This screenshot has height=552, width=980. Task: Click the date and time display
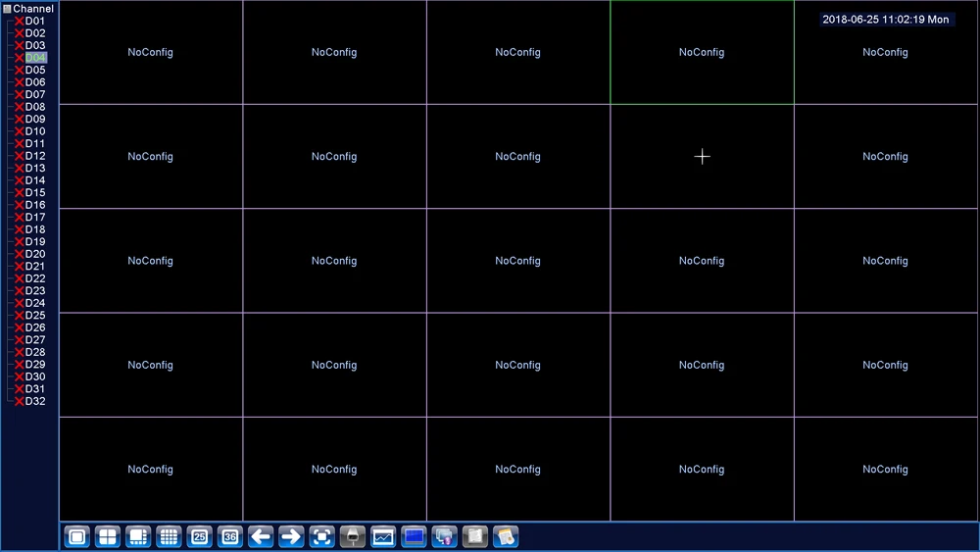coord(886,20)
